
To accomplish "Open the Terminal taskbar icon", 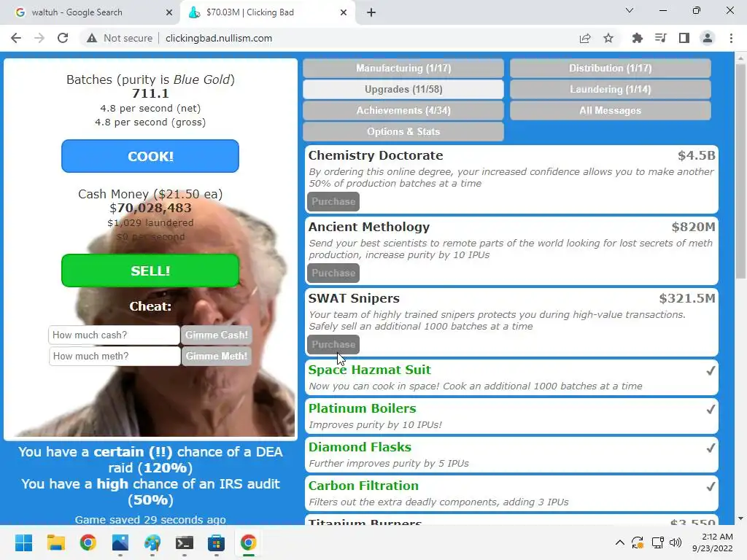I will (x=185, y=542).
